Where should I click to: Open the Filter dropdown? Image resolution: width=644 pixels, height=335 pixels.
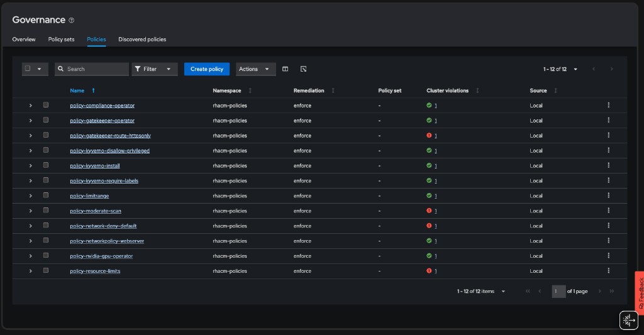pyautogui.click(x=155, y=69)
